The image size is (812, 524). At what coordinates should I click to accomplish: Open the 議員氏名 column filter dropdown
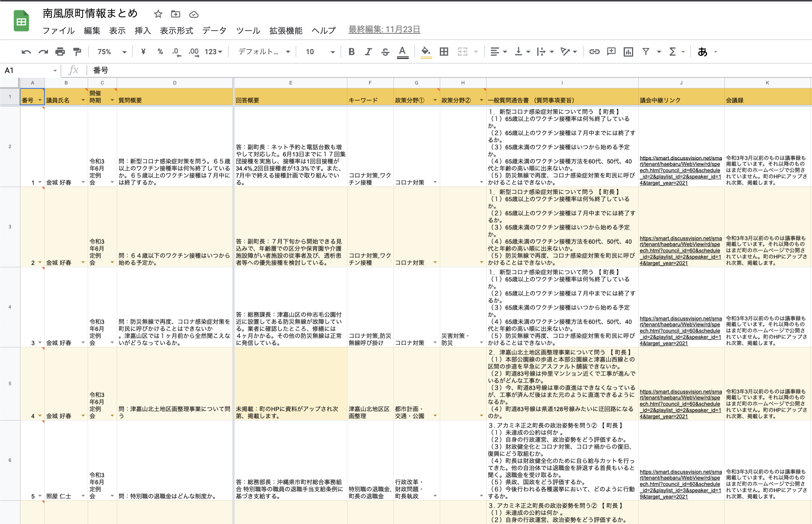(83, 101)
